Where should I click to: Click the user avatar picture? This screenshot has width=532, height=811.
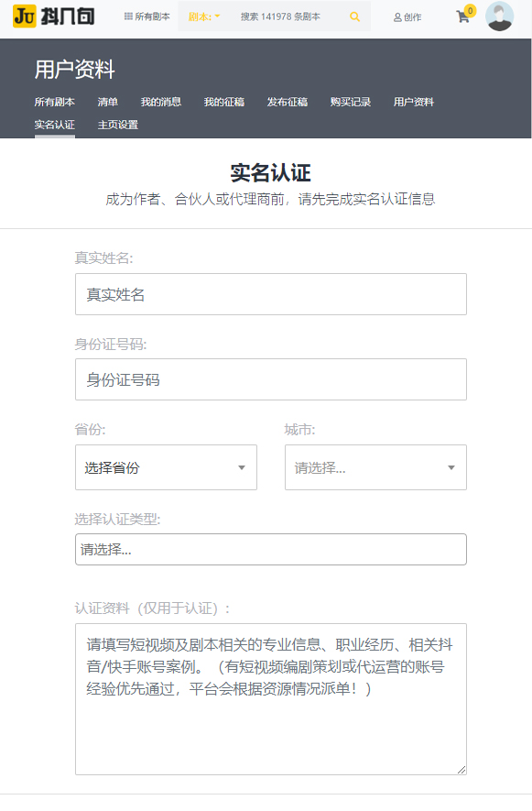point(499,16)
